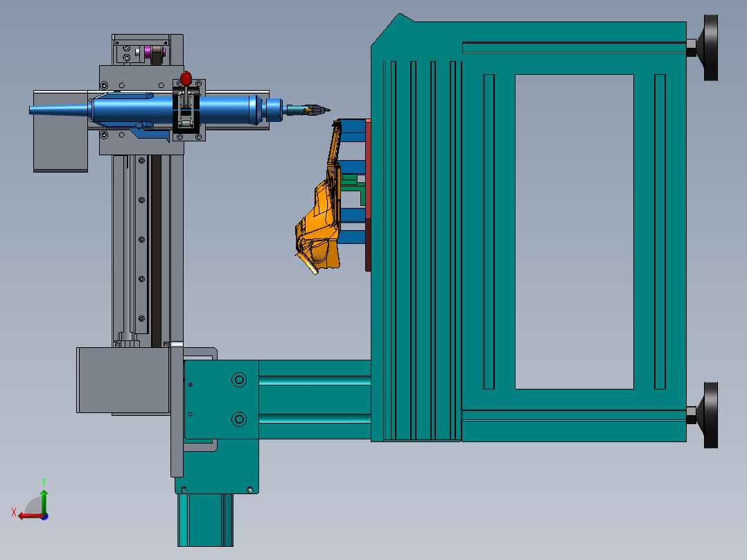
Task: Select the red knob above the torch clamp
Action: click(x=186, y=78)
